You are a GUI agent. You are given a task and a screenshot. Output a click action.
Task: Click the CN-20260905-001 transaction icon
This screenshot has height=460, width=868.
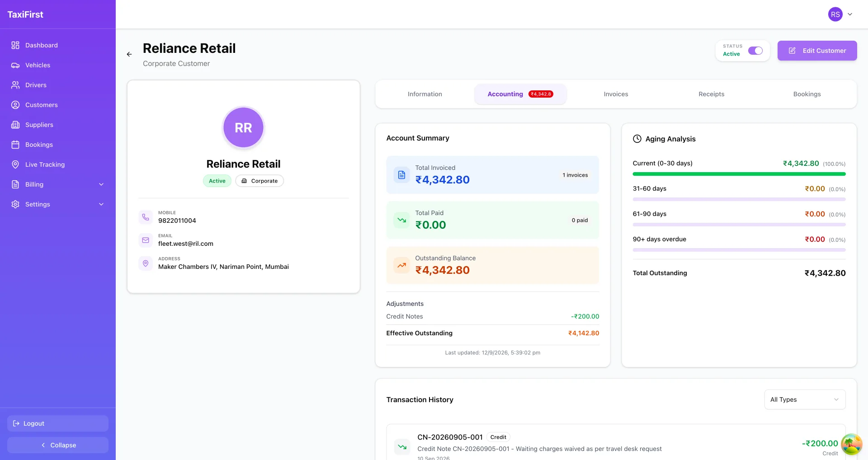tap(402, 446)
